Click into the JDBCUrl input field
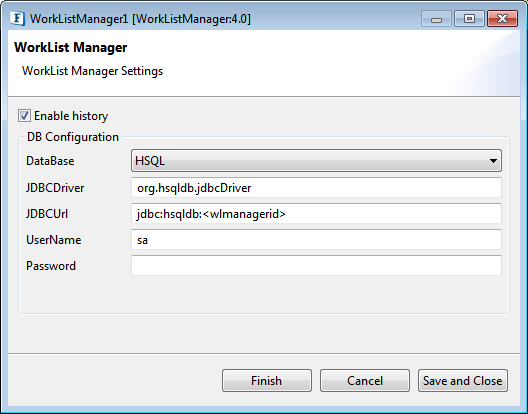 [316, 214]
